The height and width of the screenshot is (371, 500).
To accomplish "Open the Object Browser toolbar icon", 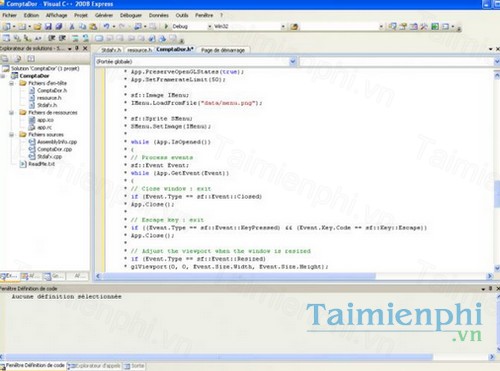I will [x=414, y=26].
